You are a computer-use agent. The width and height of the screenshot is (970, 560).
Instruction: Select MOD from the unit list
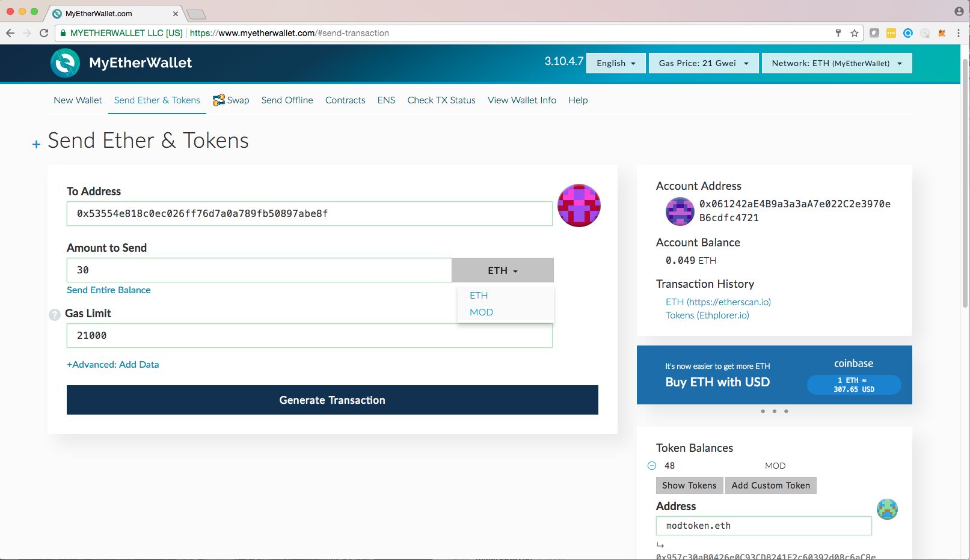click(481, 312)
